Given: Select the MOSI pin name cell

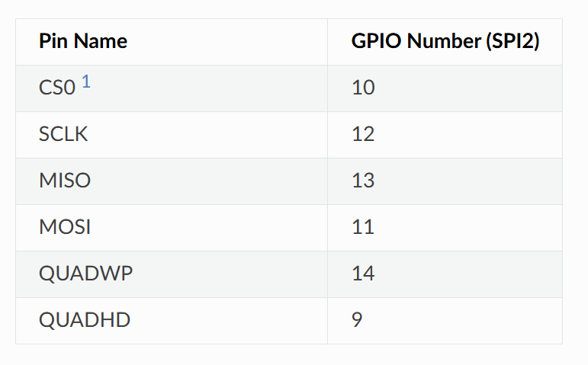Looking at the screenshot, I should tap(65, 228).
